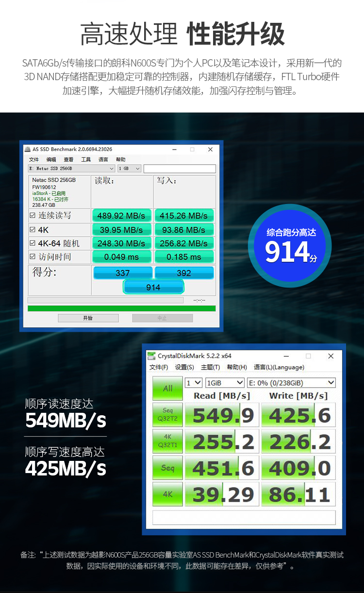Click the grey progress bar above the green bar
Screen dimensions: 364x593
(x=105, y=300)
